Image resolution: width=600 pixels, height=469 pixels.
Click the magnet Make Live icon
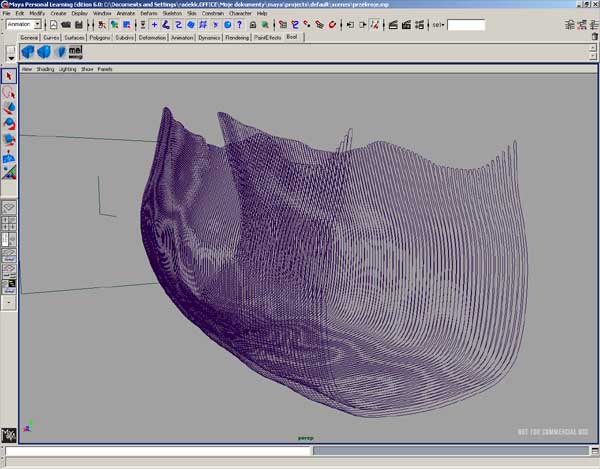[332, 25]
